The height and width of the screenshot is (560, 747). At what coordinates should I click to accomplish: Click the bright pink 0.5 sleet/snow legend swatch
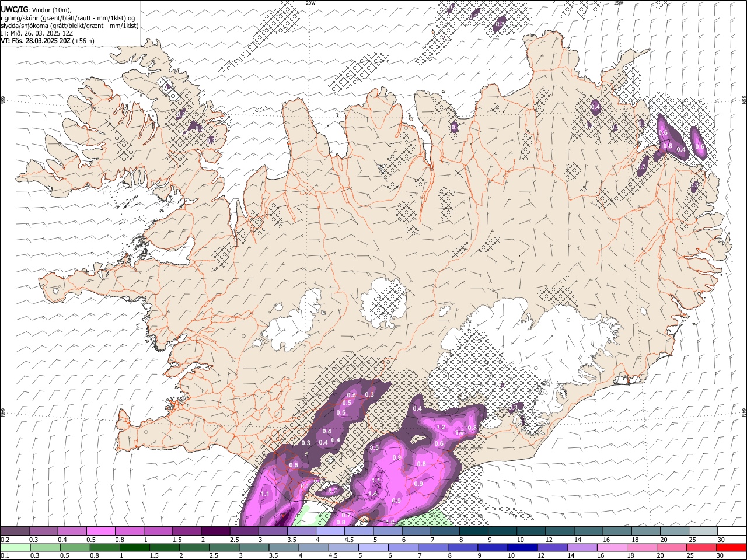[101, 531]
